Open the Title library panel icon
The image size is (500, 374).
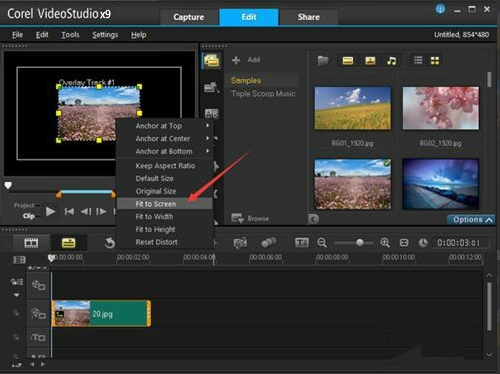[212, 114]
